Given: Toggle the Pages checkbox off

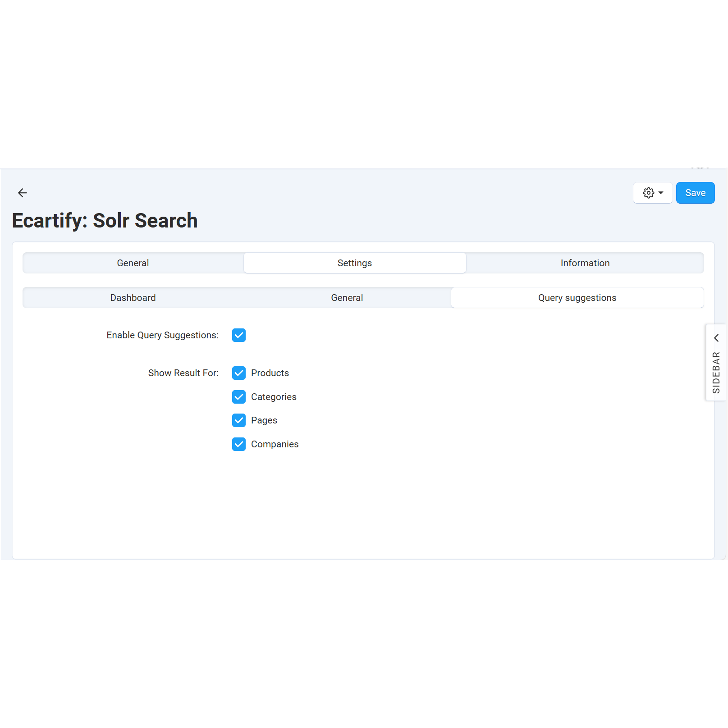Looking at the screenshot, I should (x=239, y=420).
